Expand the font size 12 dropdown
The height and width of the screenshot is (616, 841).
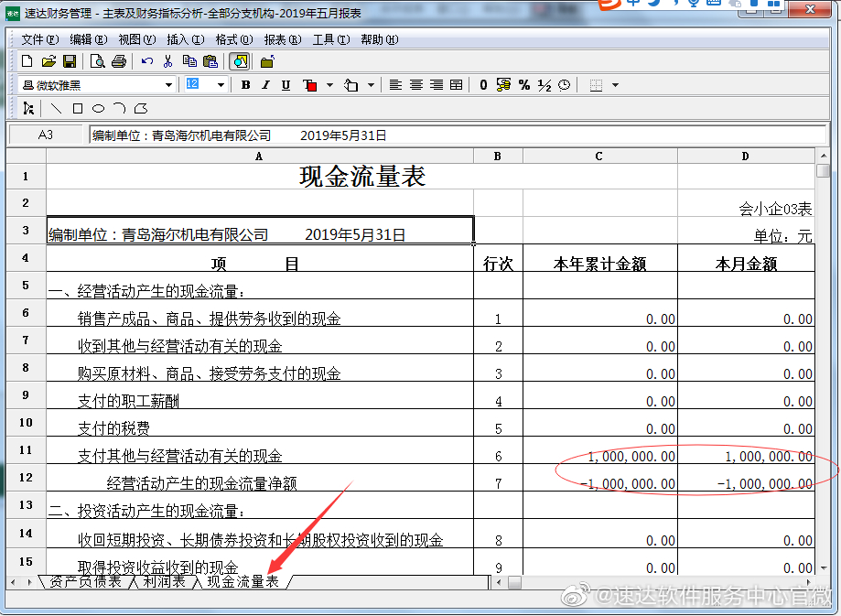click(221, 85)
